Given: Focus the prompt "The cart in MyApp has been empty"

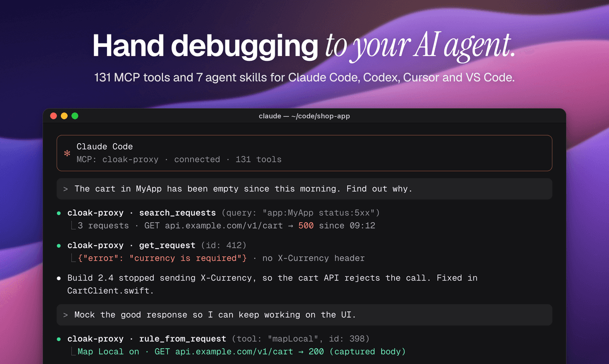Looking at the screenshot, I should click(x=304, y=189).
